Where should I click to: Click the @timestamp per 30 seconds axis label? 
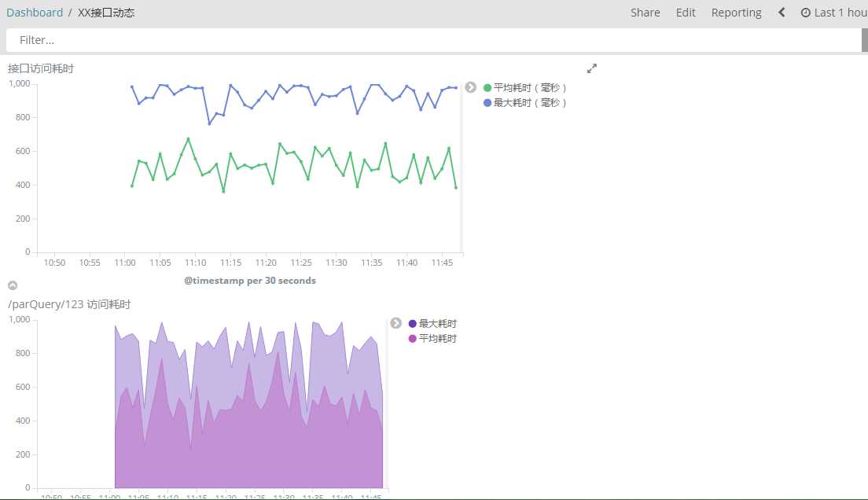250,280
